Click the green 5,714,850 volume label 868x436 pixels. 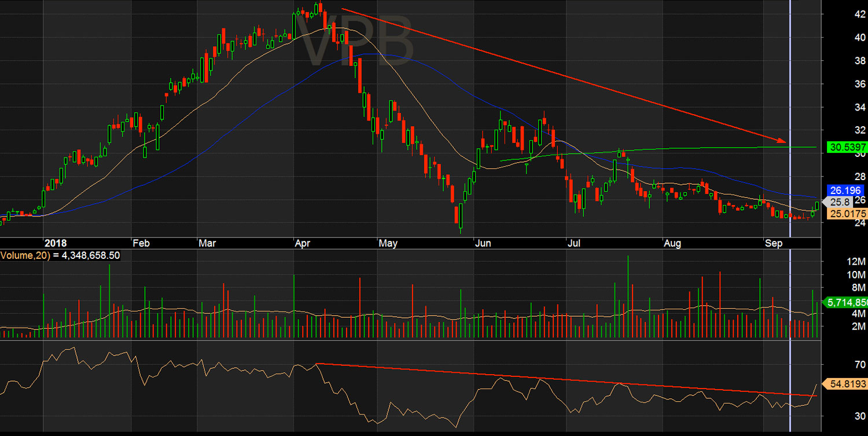pyautogui.click(x=845, y=302)
